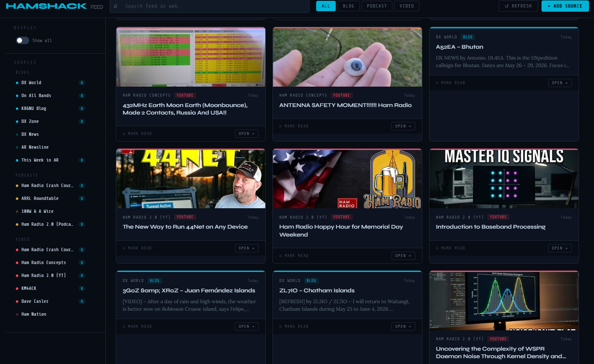Open the Master IQ Signals thumbnail
This screenshot has width=594, height=364.
click(x=504, y=179)
